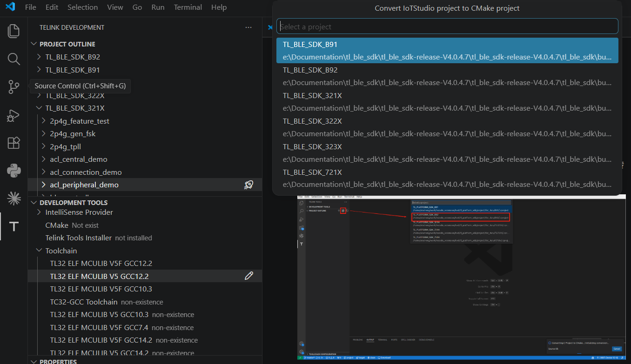Collapse the DEVELOPMENT TOOLS section

34,203
